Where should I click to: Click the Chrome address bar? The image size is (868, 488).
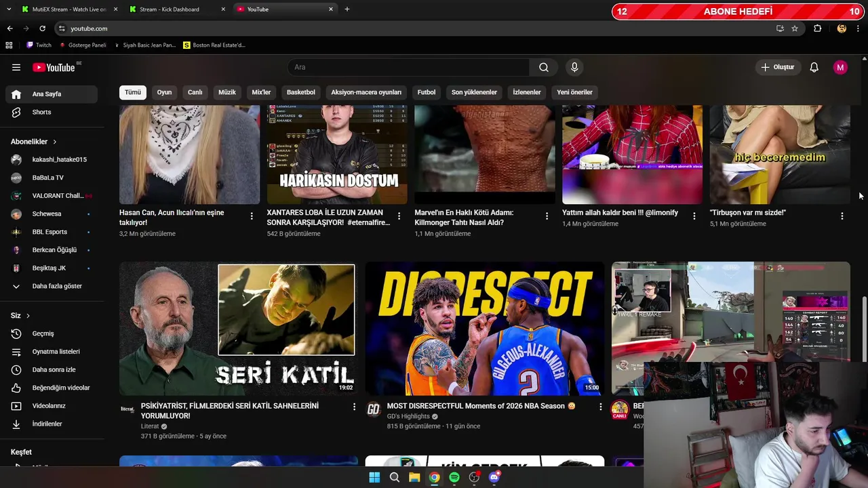pyautogui.click(x=420, y=28)
